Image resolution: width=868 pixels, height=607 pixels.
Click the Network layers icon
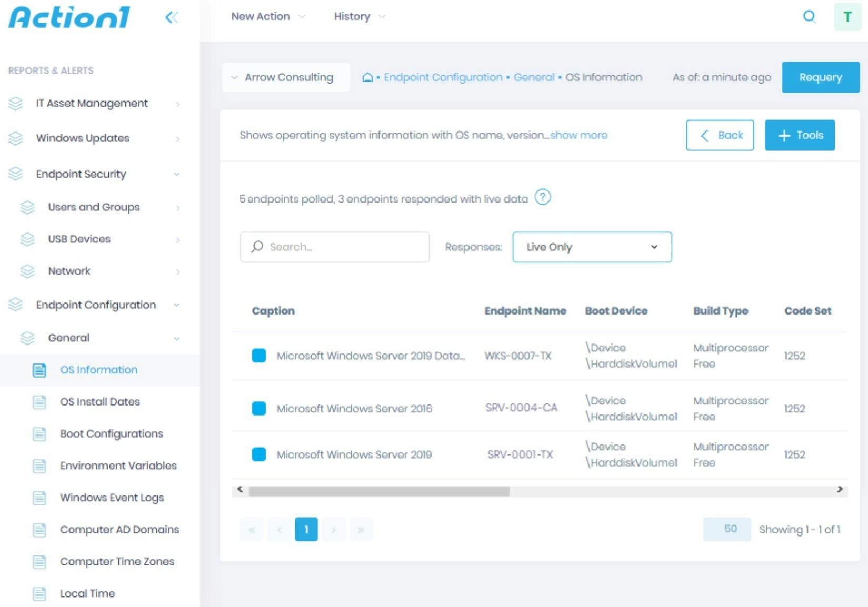pyautogui.click(x=27, y=271)
